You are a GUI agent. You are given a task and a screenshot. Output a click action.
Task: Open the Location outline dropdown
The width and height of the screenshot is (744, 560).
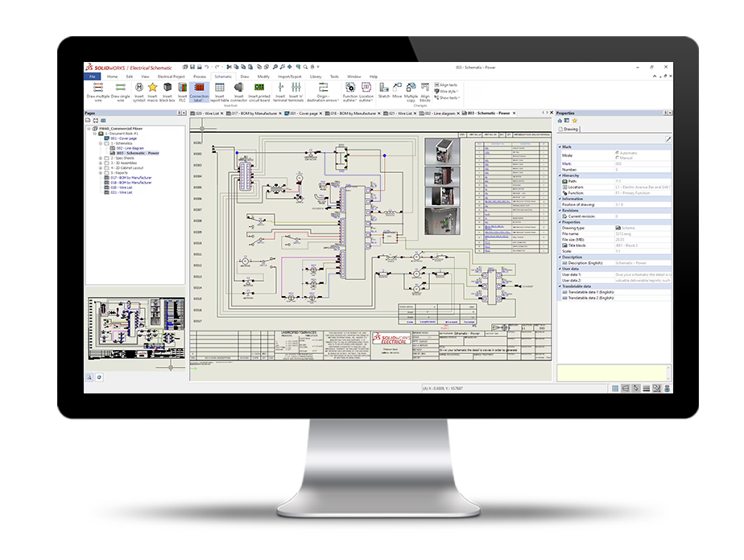coord(366,99)
